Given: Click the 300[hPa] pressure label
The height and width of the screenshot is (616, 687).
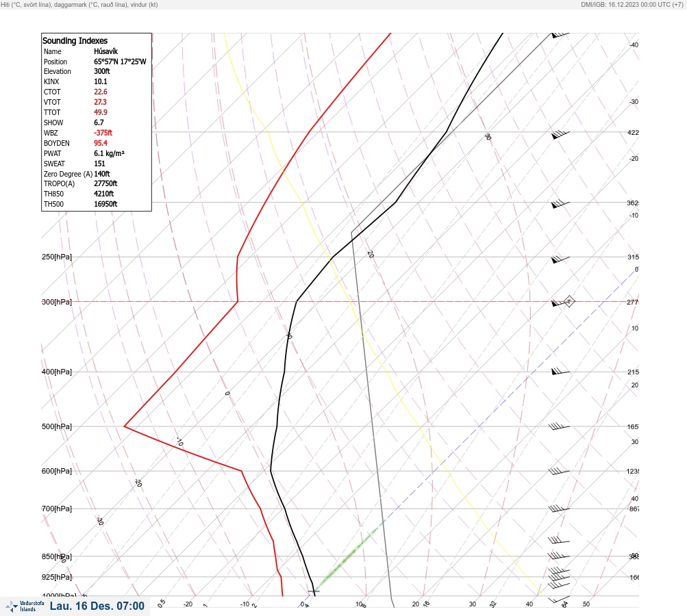Looking at the screenshot, I should [57, 302].
